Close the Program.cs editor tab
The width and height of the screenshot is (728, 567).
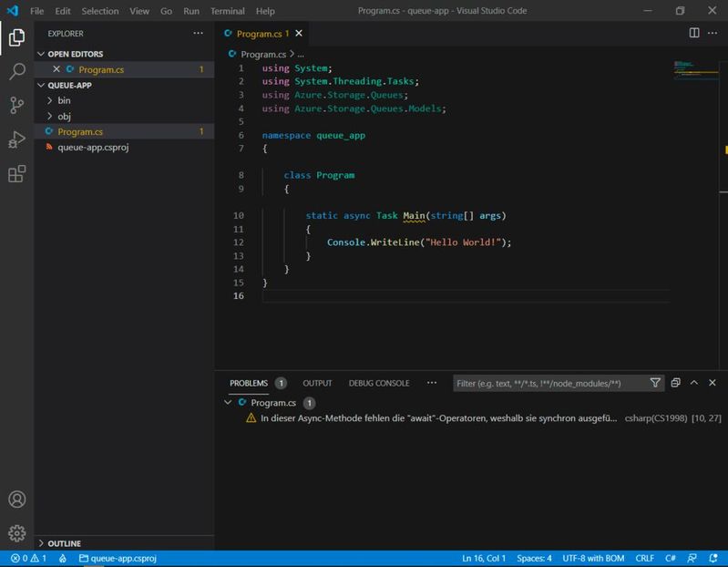coord(299,34)
